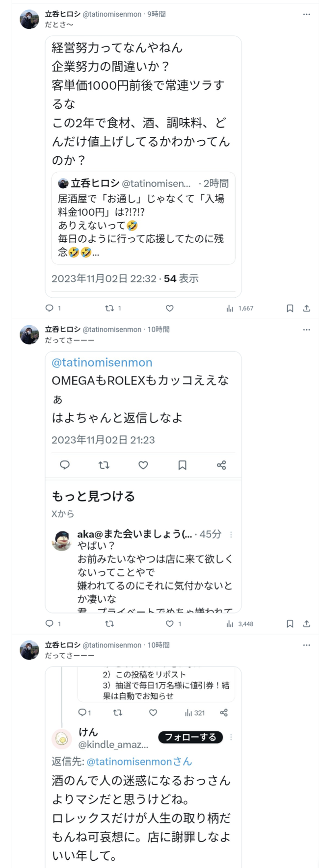Open options menu beside aka@また会いましょう post
The width and height of the screenshot is (319, 868).
231,535
